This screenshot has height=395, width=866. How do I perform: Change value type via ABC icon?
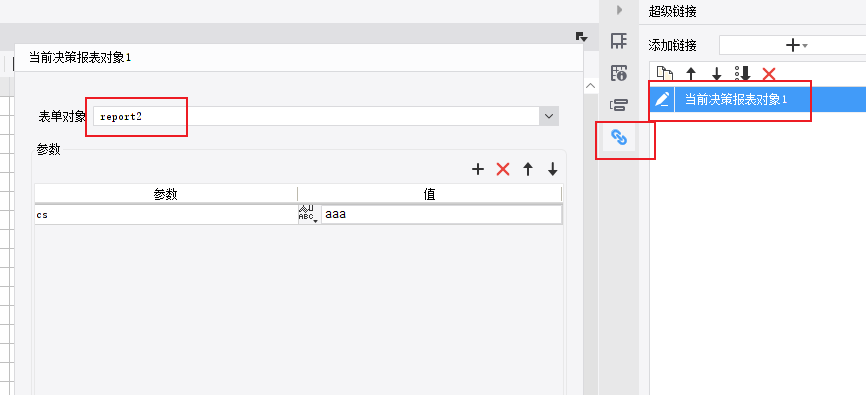pyautogui.click(x=309, y=214)
